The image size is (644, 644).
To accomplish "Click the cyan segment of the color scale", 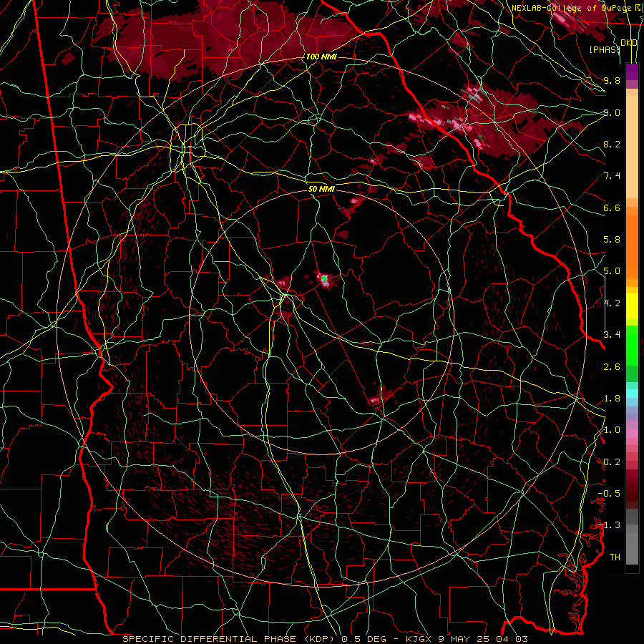I will (632, 393).
